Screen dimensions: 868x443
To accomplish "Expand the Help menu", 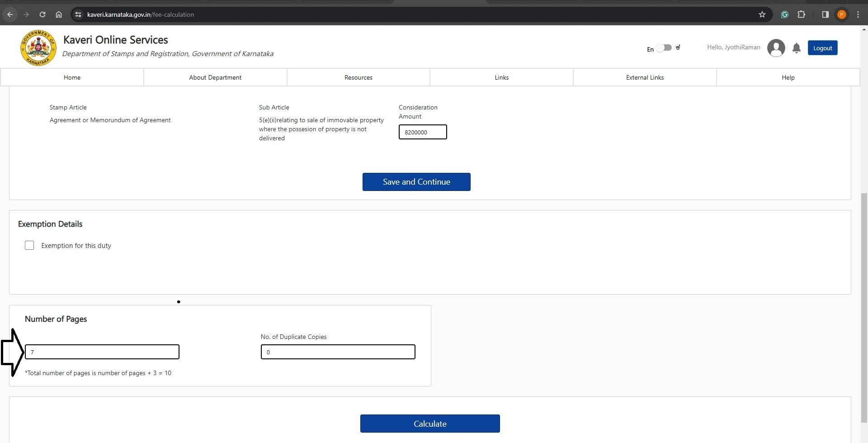I will [788, 77].
